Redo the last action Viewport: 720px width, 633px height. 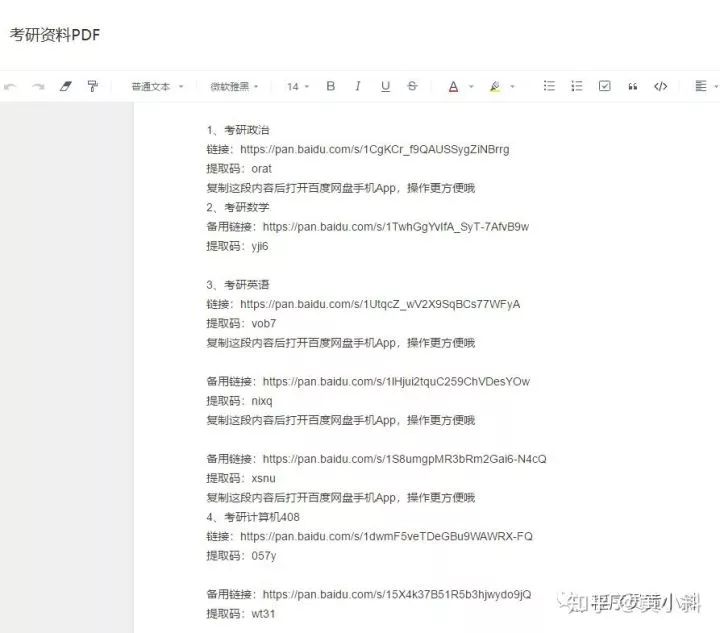coord(38,86)
